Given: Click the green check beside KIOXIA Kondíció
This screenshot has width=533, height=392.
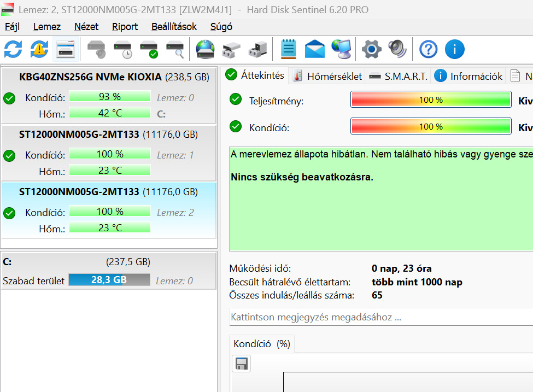Looking at the screenshot, I should (9, 98).
